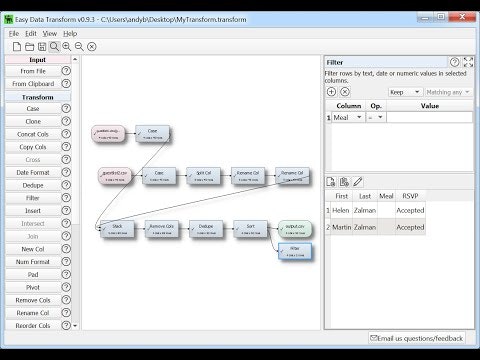This screenshot has width=480, height=360.
Task: Open help for From File
Action: pos(66,71)
